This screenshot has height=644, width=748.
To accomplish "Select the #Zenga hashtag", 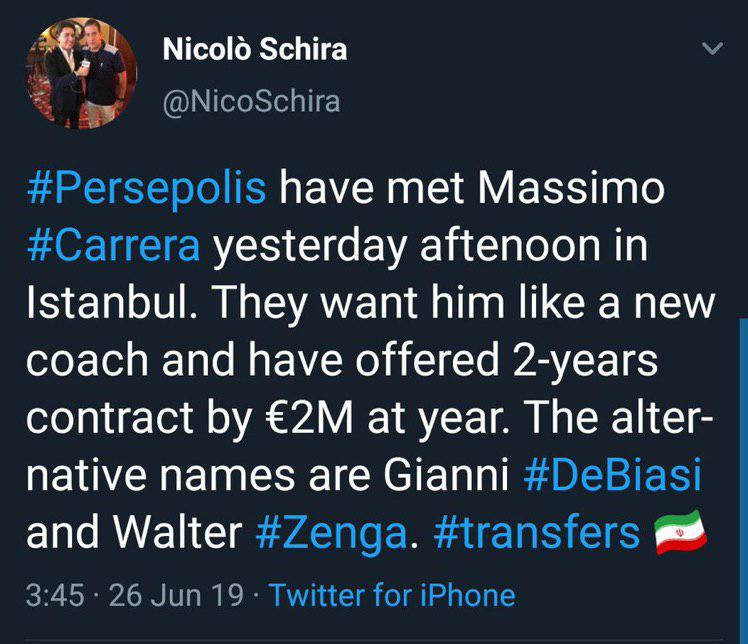I will pos(331,535).
